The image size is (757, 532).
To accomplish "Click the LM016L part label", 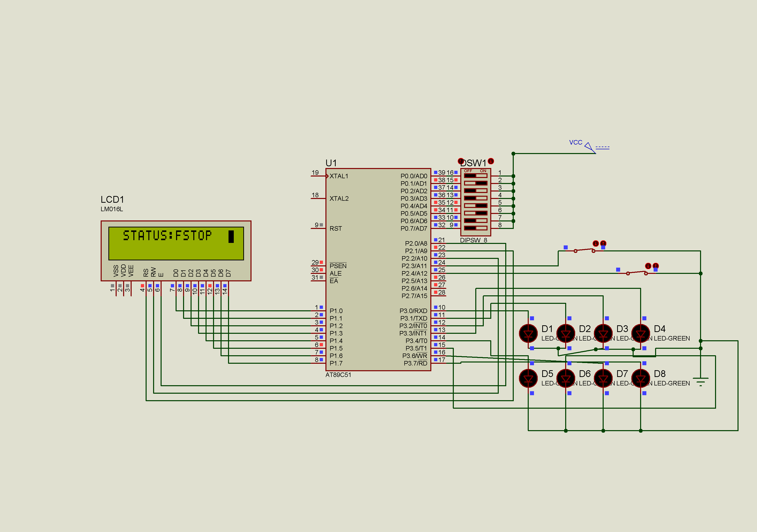I will [112, 209].
